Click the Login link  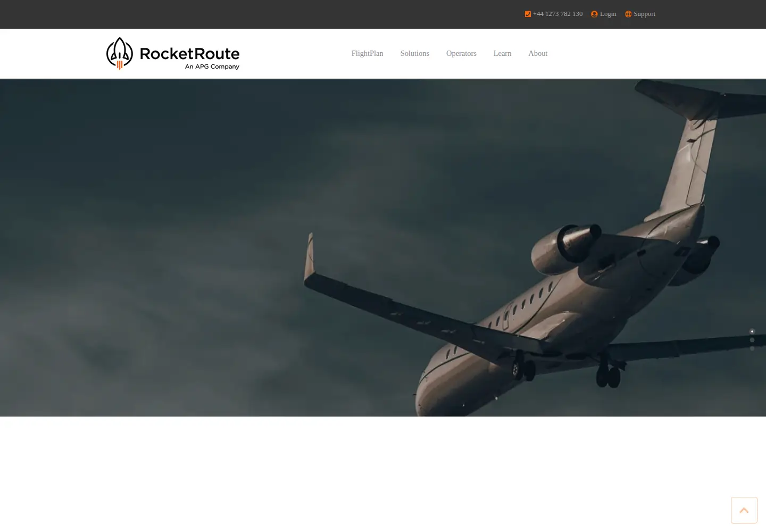pos(608,14)
